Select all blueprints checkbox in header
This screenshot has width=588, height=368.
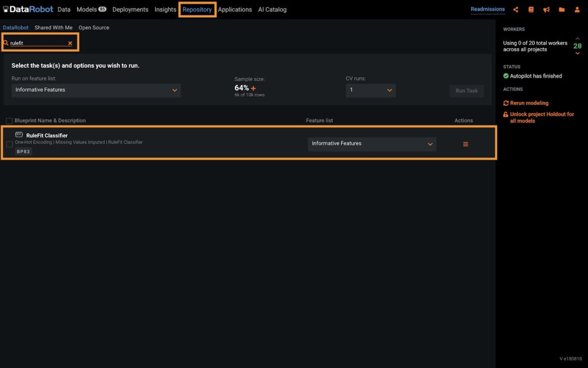pos(9,121)
